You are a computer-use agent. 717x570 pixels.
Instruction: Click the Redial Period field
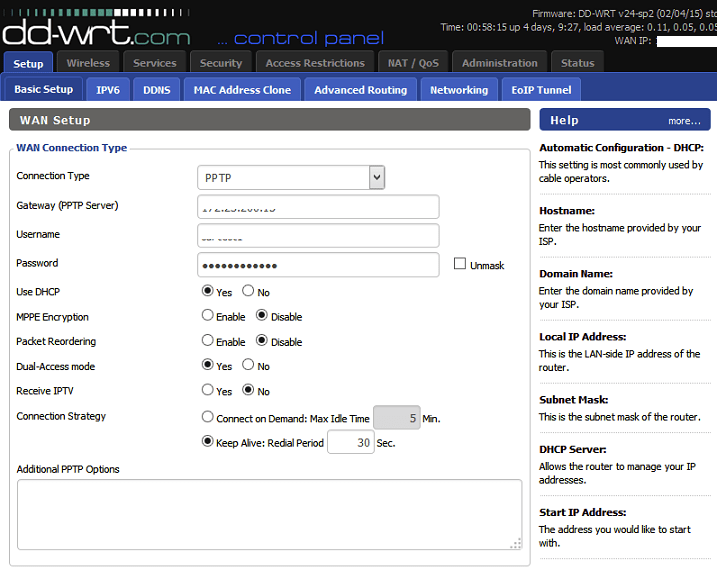351,442
